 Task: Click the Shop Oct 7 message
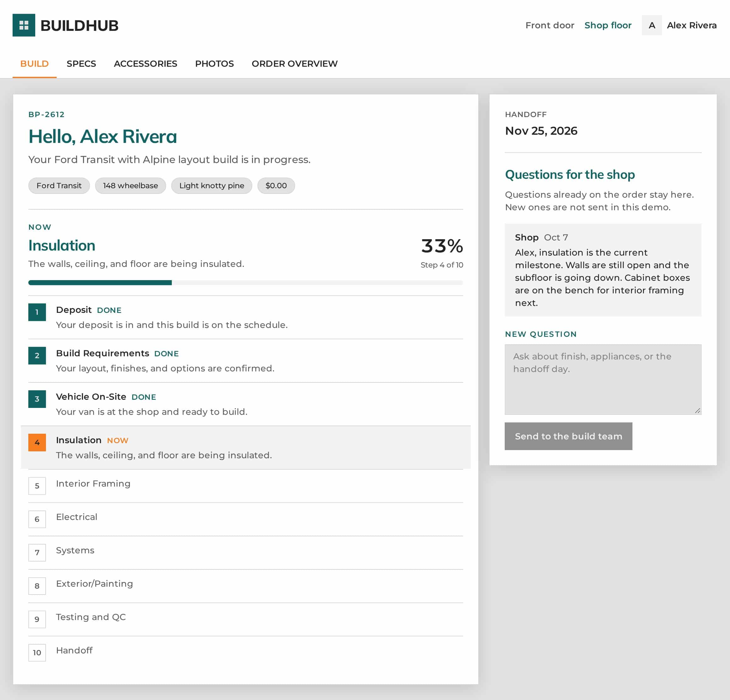click(603, 270)
